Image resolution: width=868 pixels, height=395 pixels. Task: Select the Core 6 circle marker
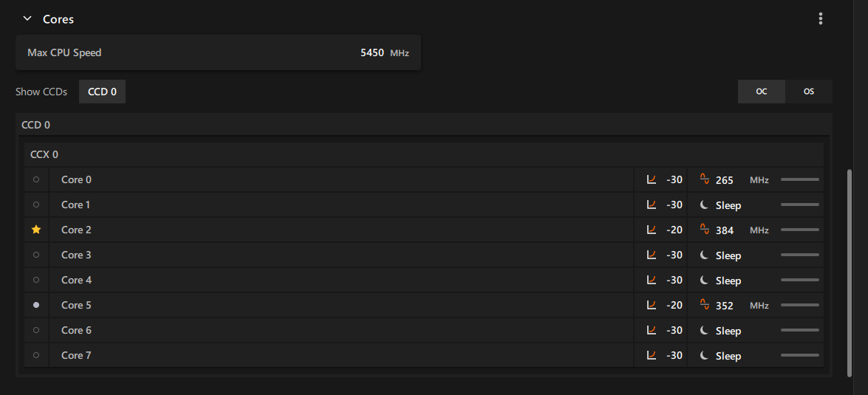point(36,330)
